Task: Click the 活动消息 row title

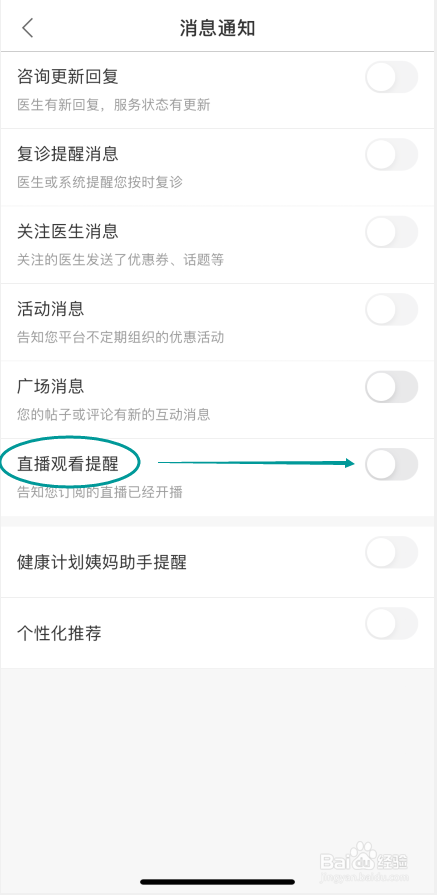Action: [51, 309]
